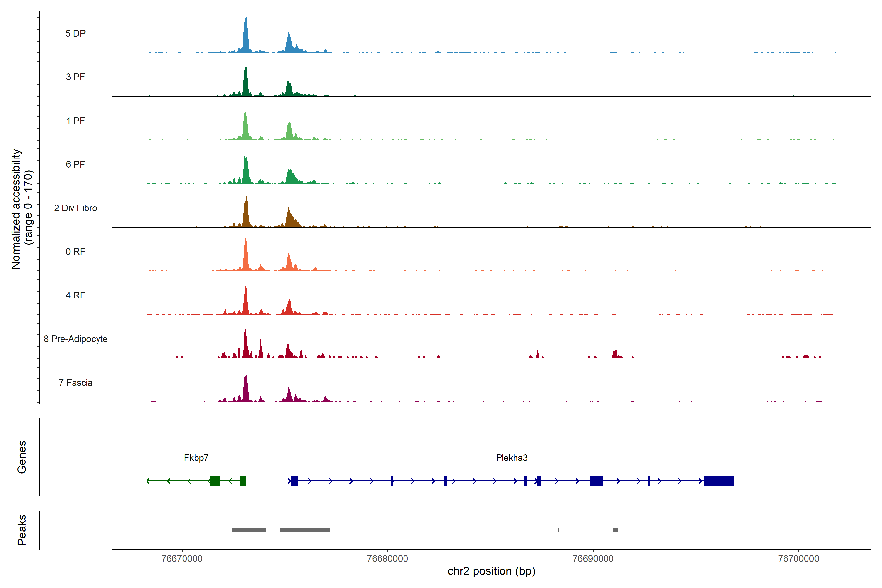Click the 76700000 axis tick label
The width and height of the screenshot is (882, 588).
coord(798,558)
